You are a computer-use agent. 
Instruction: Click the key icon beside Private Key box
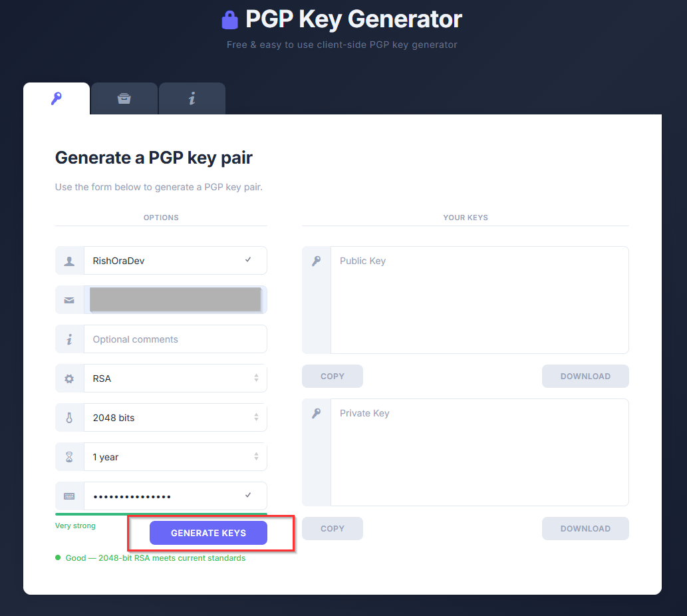[x=317, y=414]
